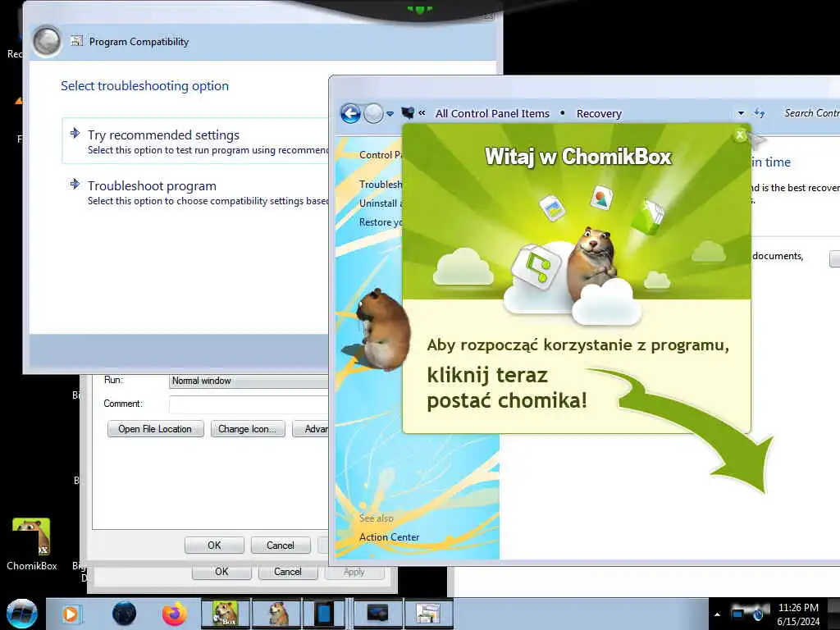Open the Action Center link under See also
The image size is (840, 630).
(x=390, y=536)
